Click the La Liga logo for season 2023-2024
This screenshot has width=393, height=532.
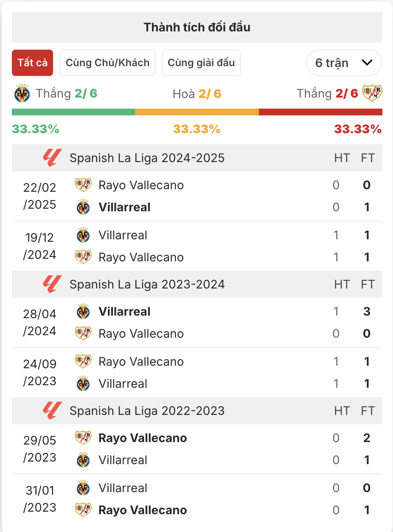pos(52,284)
